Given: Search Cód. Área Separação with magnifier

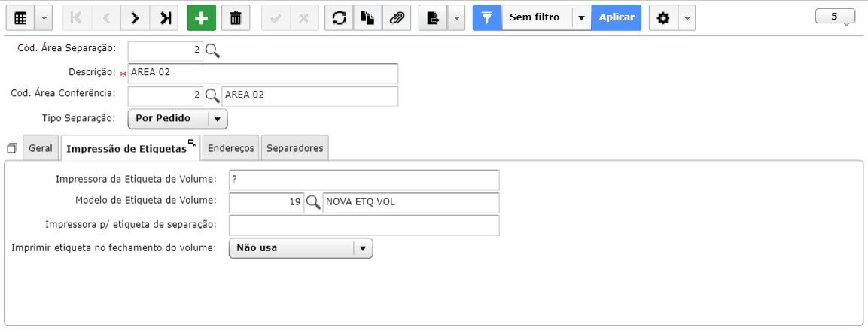Looking at the screenshot, I should coord(212,51).
